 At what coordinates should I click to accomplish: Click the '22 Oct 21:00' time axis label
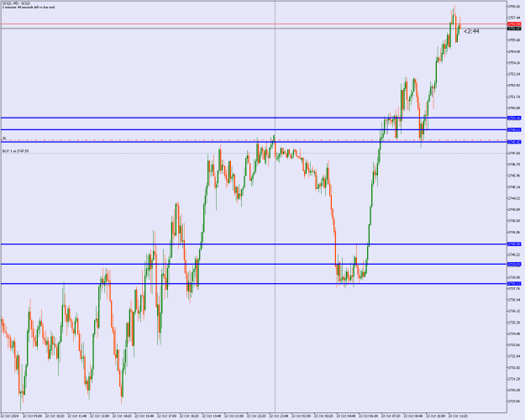[234, 417]
